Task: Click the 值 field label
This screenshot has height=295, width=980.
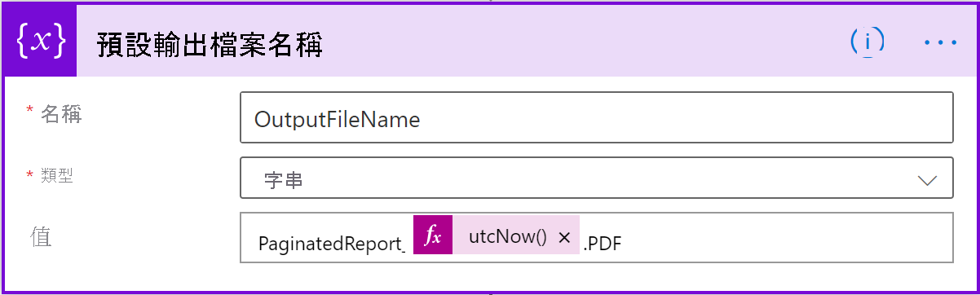Action: 41,236
